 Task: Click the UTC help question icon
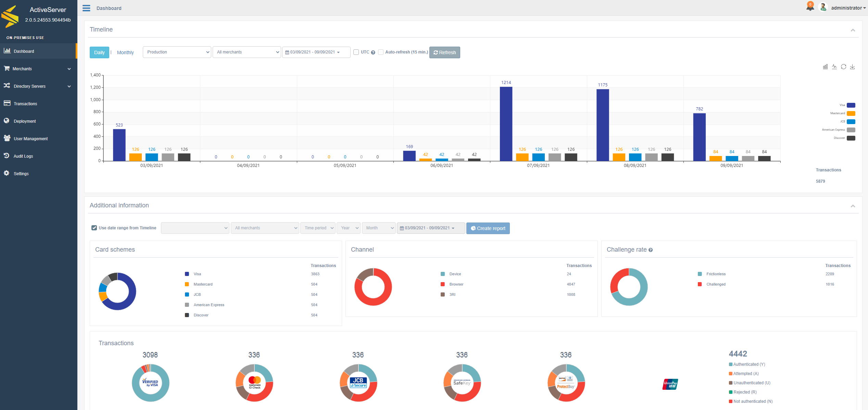click(x=373, y=52)
